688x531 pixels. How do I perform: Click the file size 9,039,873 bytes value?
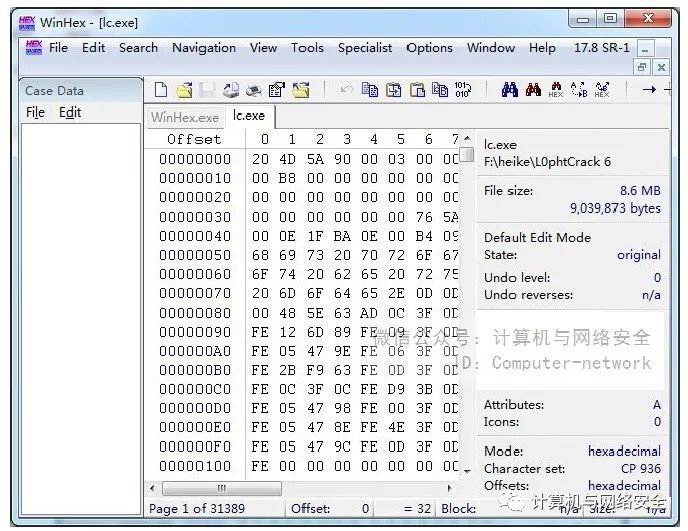(x=615, y=208)
